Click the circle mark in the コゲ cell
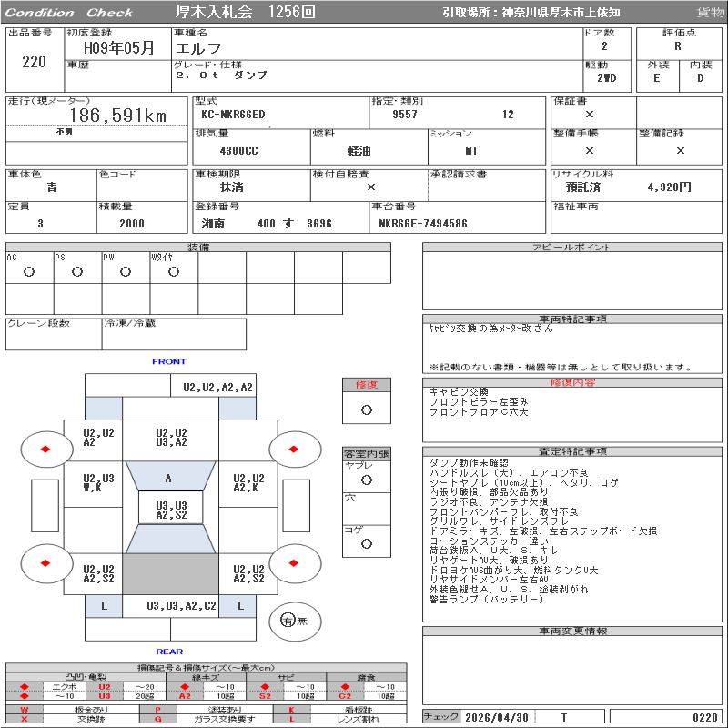The width and height of the screenshot is (728, 728). pos(367,543)
